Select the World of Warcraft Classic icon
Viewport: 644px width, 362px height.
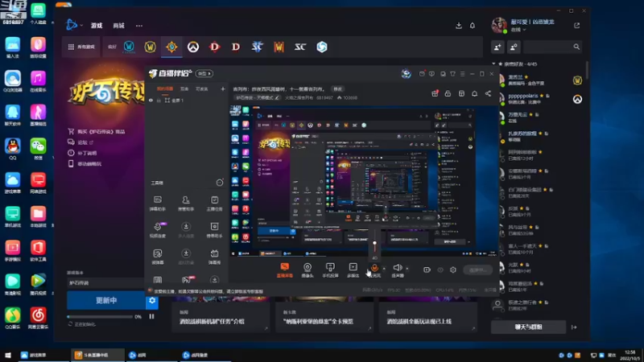tap(129, 47)
